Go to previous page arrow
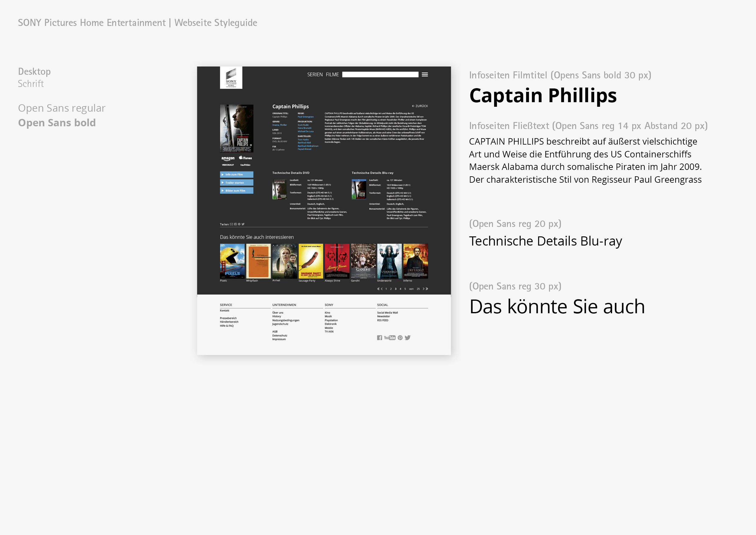Image resolution: width=756 pixels, height=535 pixels. pos(382,289)
